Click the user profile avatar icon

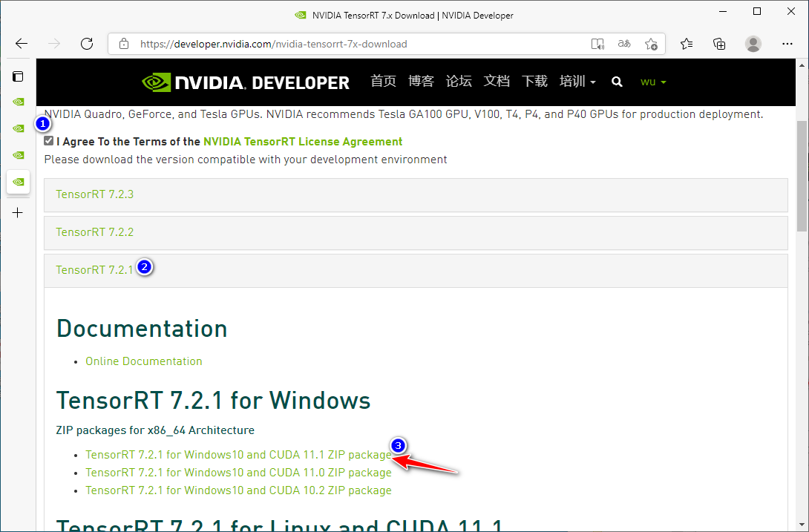pyautogui.click(x=753, y=44)
